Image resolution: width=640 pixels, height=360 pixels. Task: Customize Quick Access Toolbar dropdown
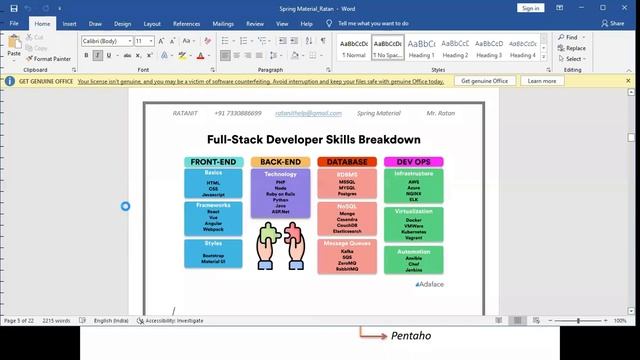[x=60, y=8]
